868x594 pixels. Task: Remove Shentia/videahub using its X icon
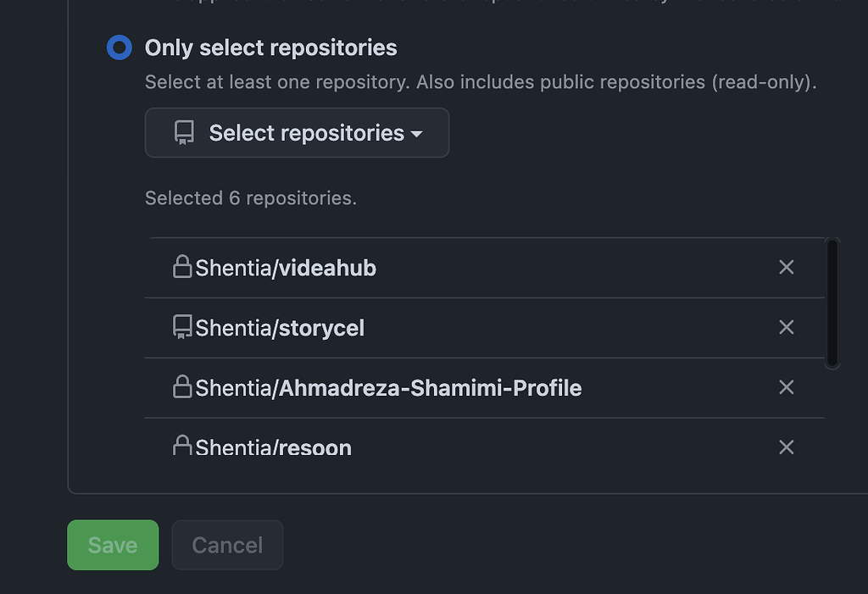(786, 267)
